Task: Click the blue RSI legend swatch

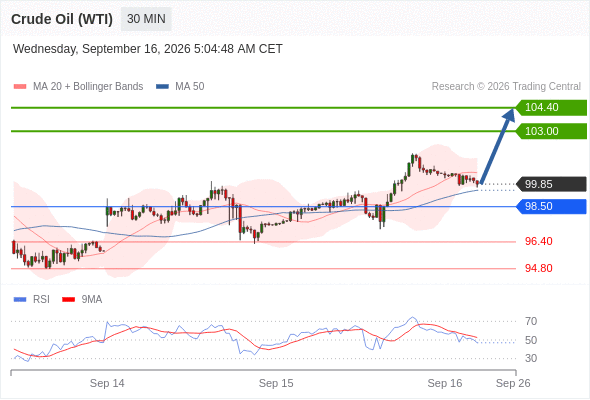Action: tap(20, 300)
